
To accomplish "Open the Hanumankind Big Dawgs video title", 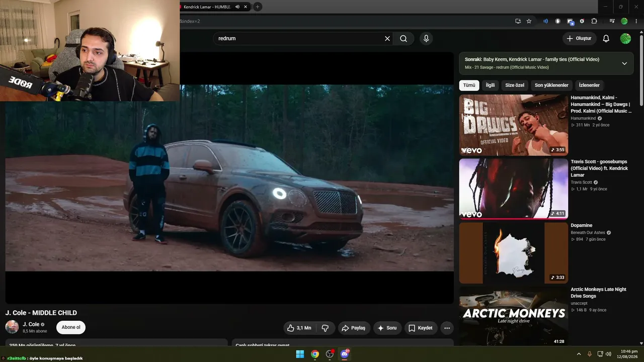I will pyautogui.click(x=601, y=104).
